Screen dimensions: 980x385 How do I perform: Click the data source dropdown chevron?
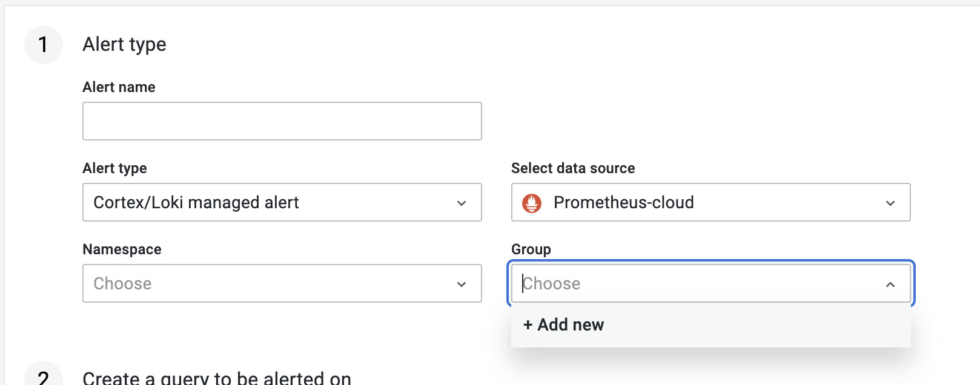[890, 203]
